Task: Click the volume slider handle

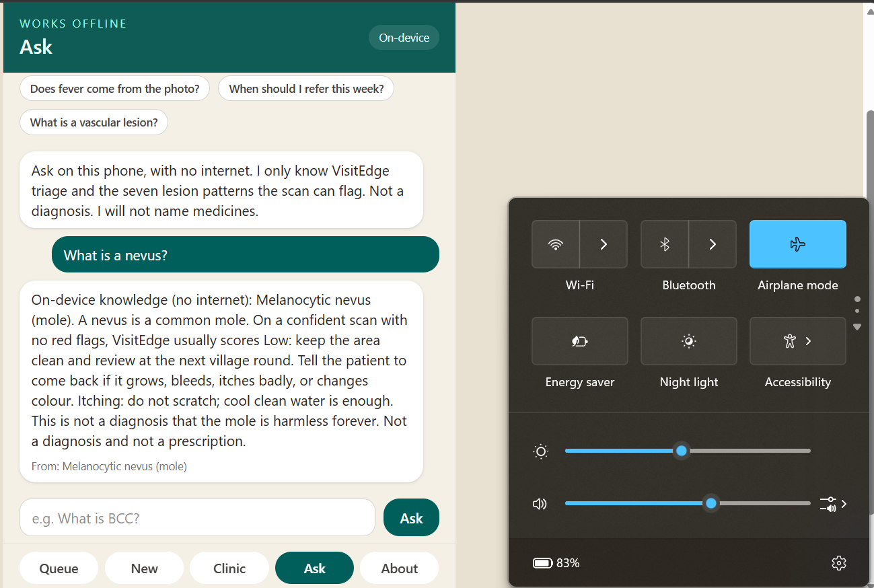Action: click(x=711, y=503)
